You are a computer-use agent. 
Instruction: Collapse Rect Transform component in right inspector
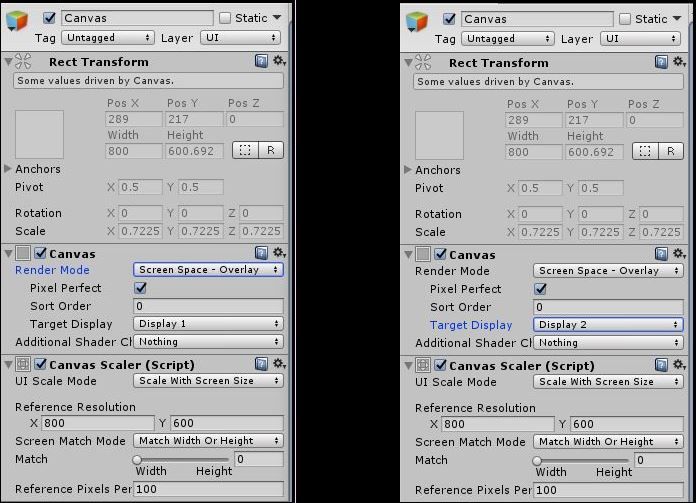click(408, 63)
